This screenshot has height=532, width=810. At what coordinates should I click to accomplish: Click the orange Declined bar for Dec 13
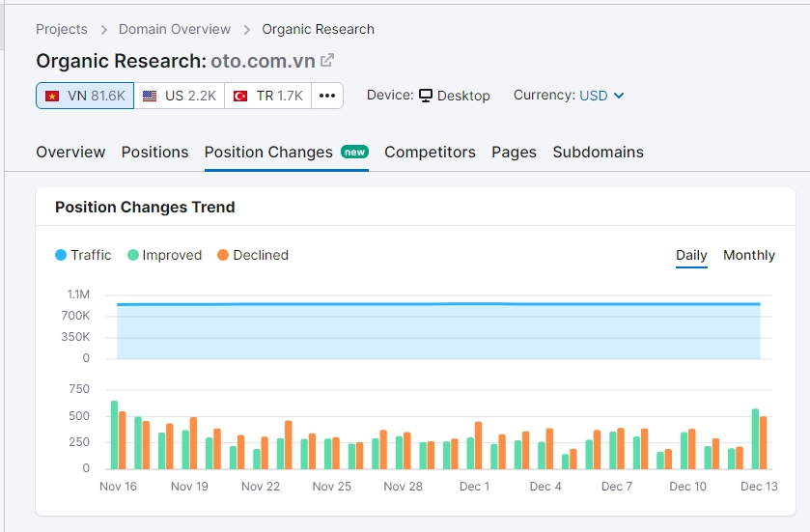coord(764,442)
